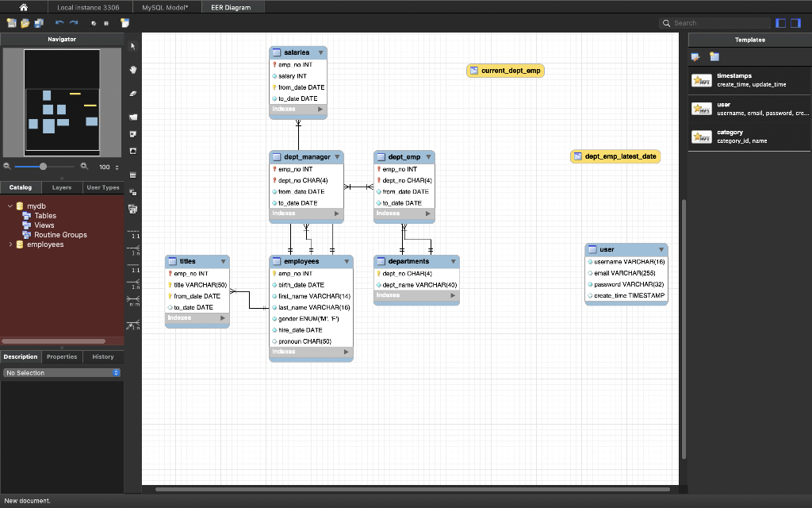Toggle the right sidebar visibility button
The height and width of the screenshot is (508, 812).
[x=795, y=23]
